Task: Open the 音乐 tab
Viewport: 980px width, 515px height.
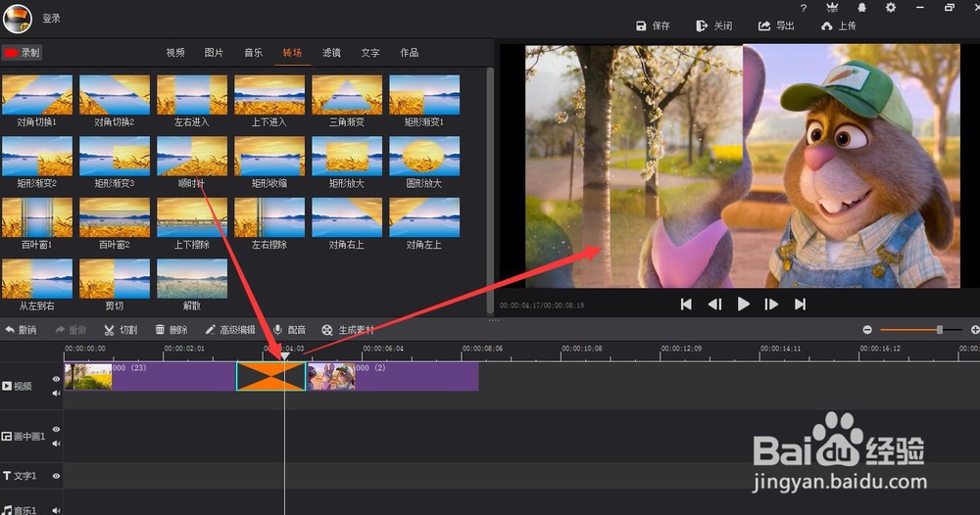Action: point(253,53)
